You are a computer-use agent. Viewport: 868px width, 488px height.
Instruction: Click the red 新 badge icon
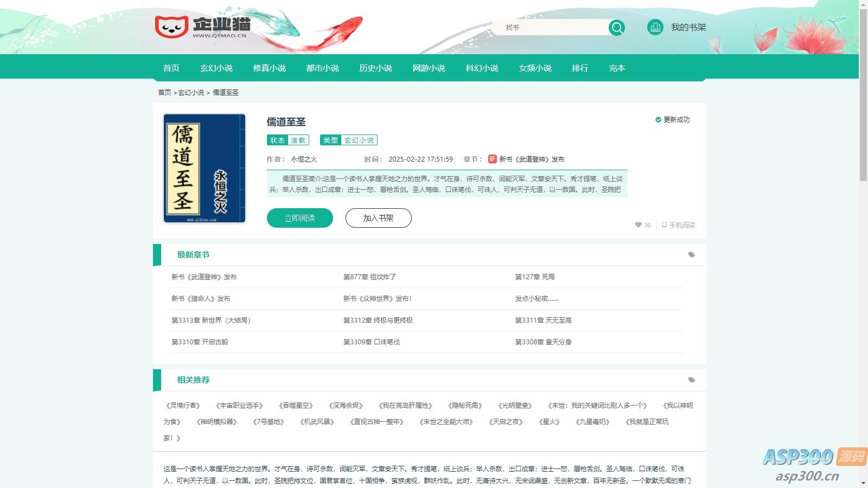[x=492, y=159]
